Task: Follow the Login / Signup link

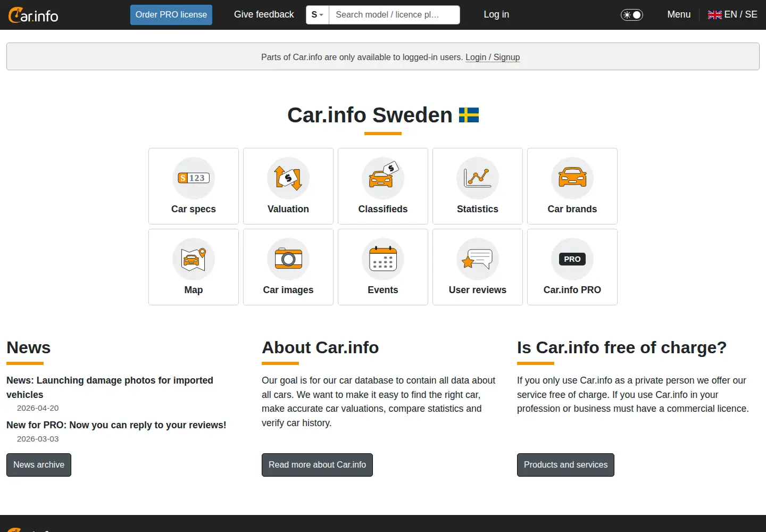Action: click(x=493, y=57)
